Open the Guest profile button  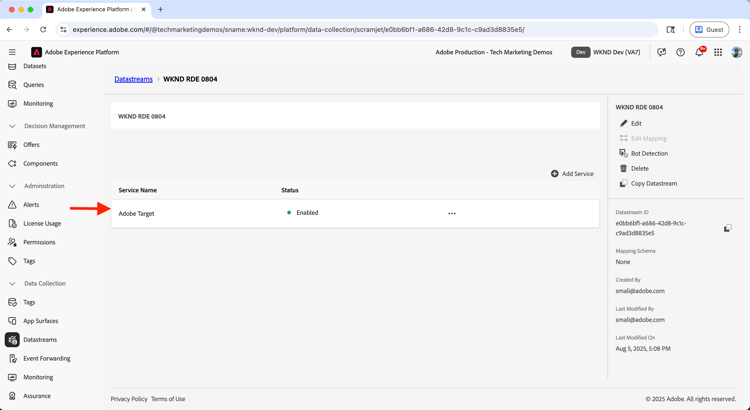point(709,30)
